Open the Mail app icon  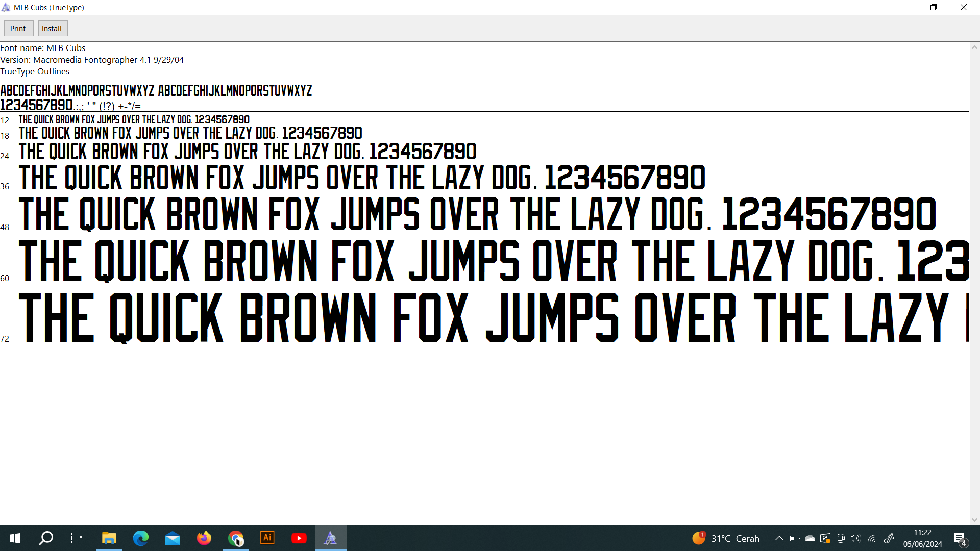173,538
